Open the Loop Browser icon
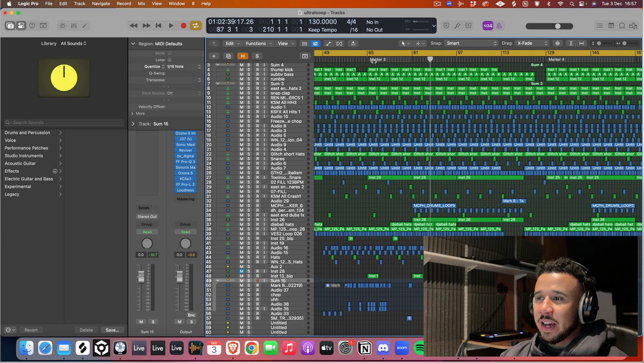 click(622, 26)
